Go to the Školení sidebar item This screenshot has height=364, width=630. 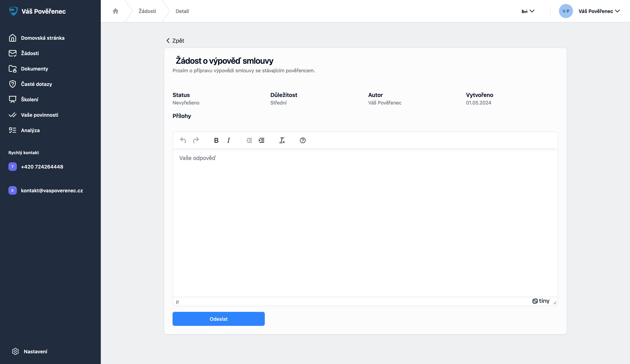coord(30,100)
